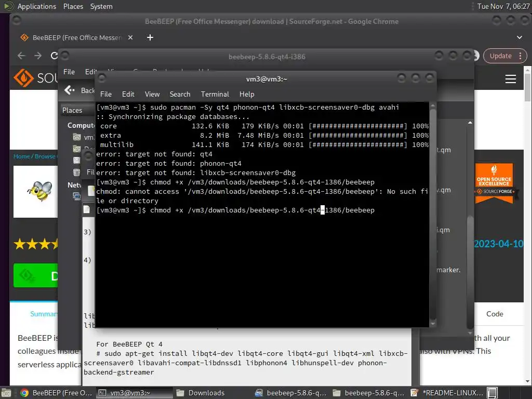Click the 'multilib' database line in terminal
532x399 pixels.
[x=262, y=145]
